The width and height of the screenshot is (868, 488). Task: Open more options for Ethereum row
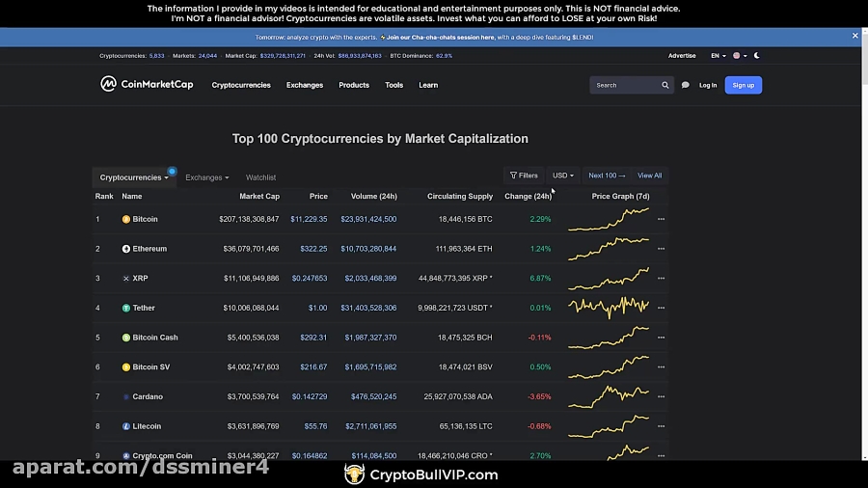pyautogui.click(x=661, y=249)
